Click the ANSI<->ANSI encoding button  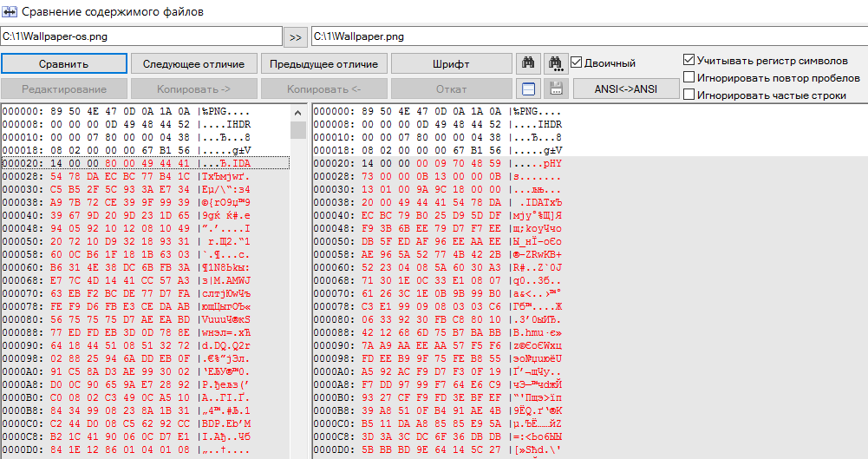(x=625, y=89)
